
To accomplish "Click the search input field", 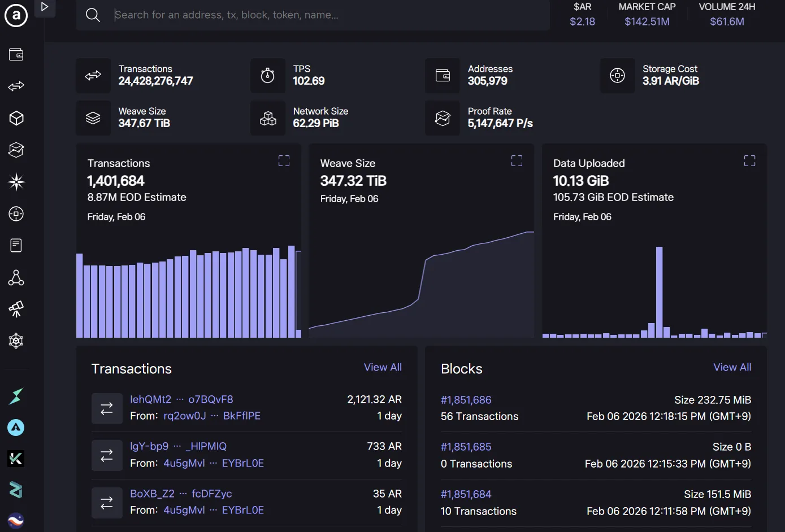I will [x=328, y=15].
